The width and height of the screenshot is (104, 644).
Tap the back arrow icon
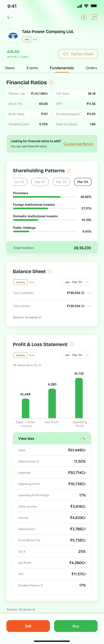pyautogui.click(x=9, y=17)
